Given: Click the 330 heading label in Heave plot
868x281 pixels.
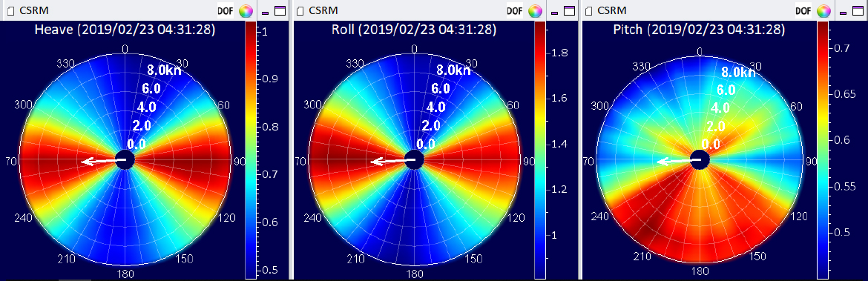Looking at the screenshot, I should click(x=66, y=64).
